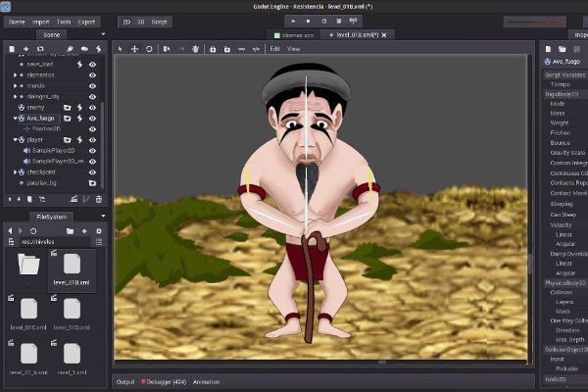Open the Debugger (424) panel
Image resolution: width=588 pixels, height=392 pixels.
pos(164,382)
